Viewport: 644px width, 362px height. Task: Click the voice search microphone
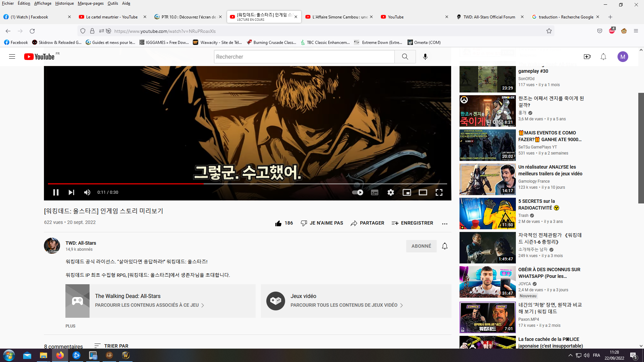[x=425, y=57]
